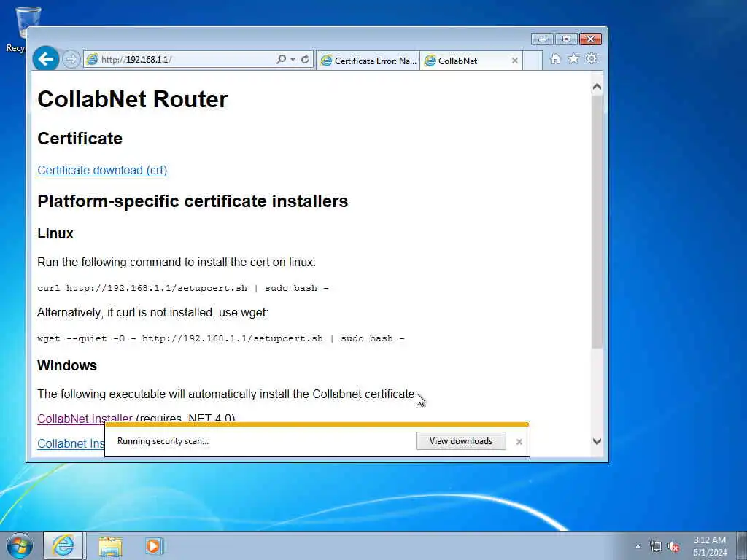Screen dimensions: 747x560
Task: Click the page icon in address bar
Action: 92,60
